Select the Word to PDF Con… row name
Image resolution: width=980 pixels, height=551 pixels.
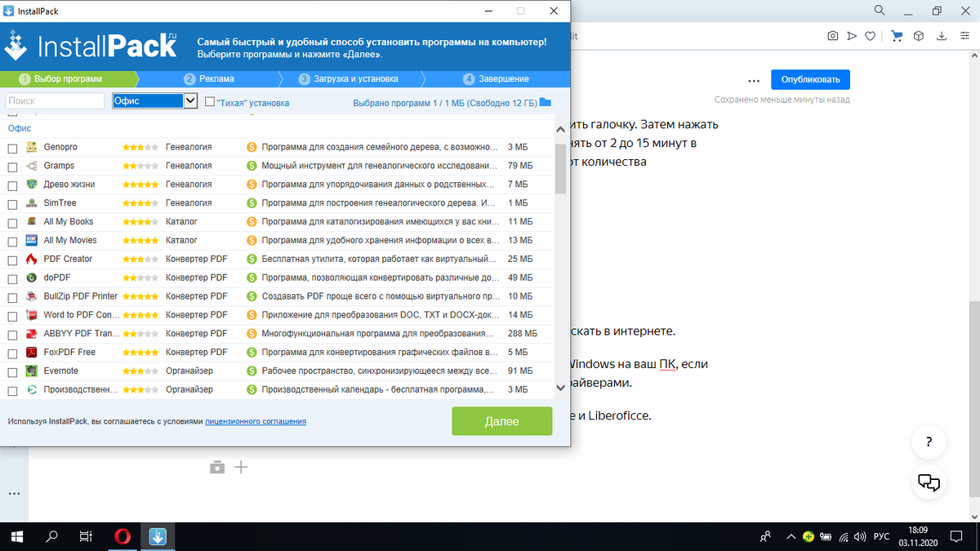[80, 315]
